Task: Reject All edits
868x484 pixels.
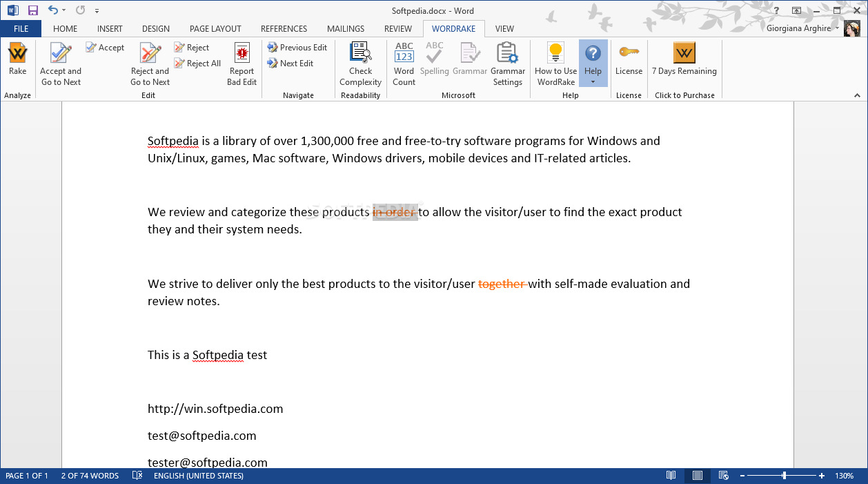Action: (197, 64)
